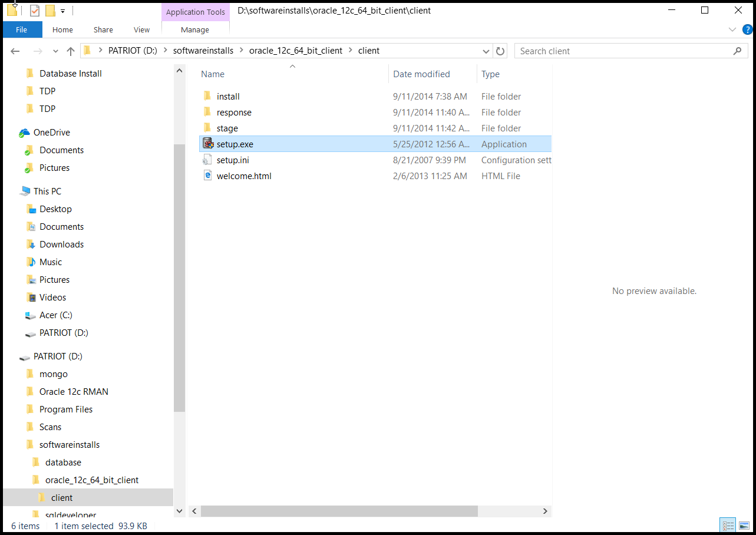756x535 pixels.
Task: Open the Home ribbon tab
Action: coord(62,29)
